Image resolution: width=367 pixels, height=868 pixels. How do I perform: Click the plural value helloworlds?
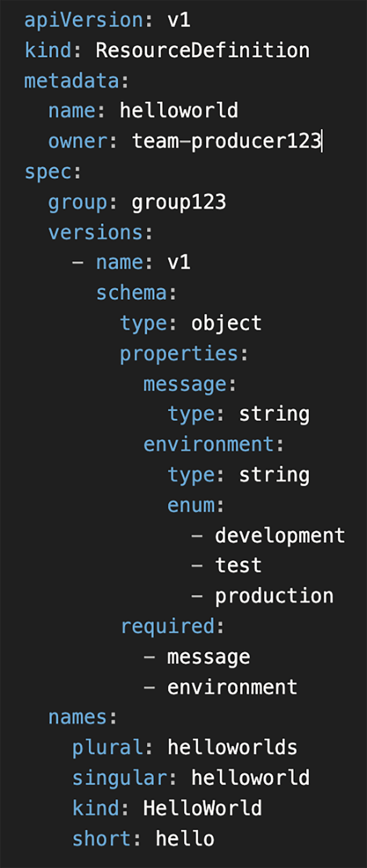pyautogui.click(x=232, y=747)
